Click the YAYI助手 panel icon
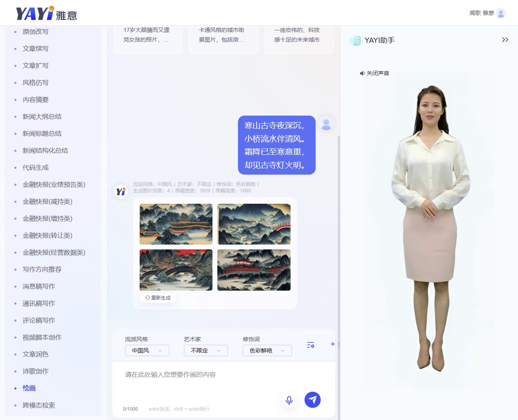 click(355, 40)
